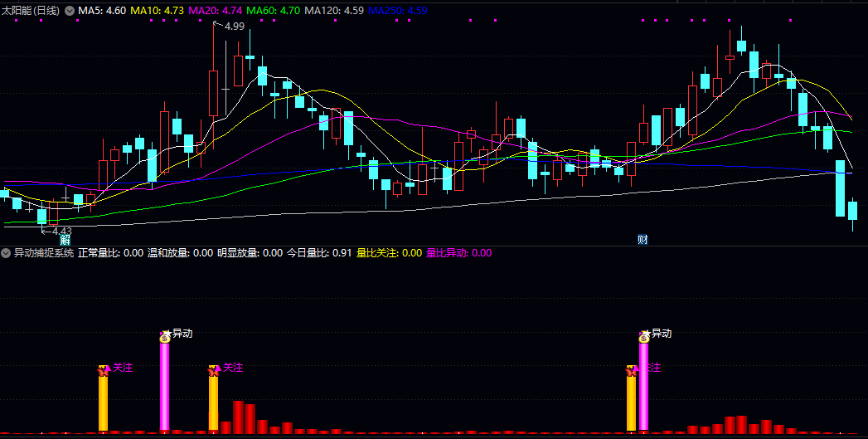This screenshot has width=868, height=439.
Task: Click the 异动捕捉系统 indicator name
Action: (44, 253)
